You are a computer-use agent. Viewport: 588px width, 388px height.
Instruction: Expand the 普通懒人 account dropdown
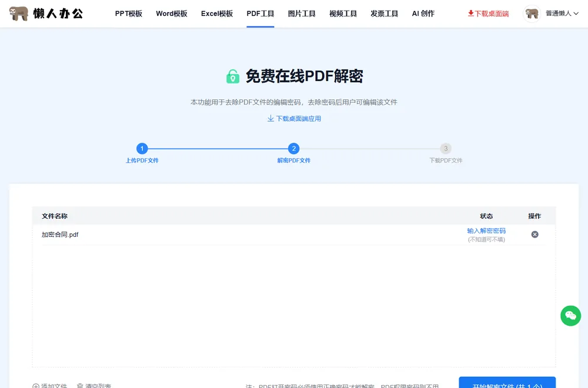562,14
